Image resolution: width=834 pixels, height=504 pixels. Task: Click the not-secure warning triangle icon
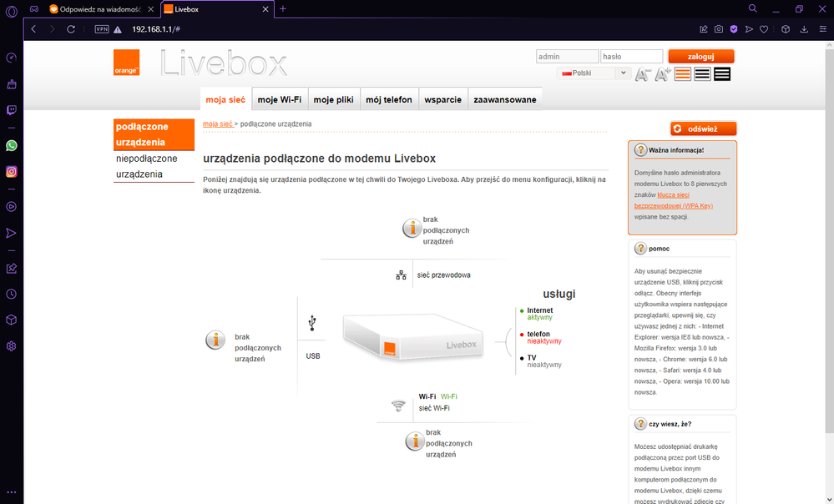[x=118, y=30]
